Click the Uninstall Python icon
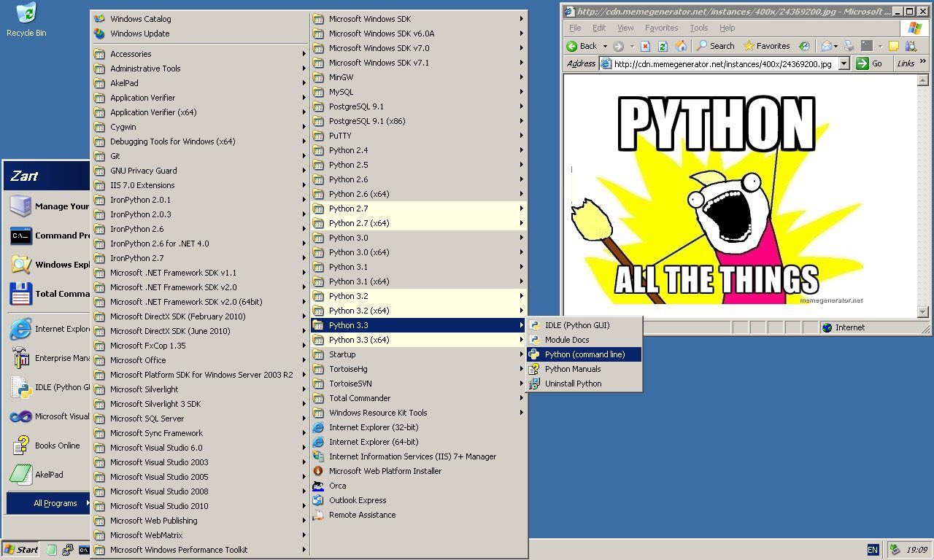934x560 pixels. pyautogui.click(x=534, y=384)
